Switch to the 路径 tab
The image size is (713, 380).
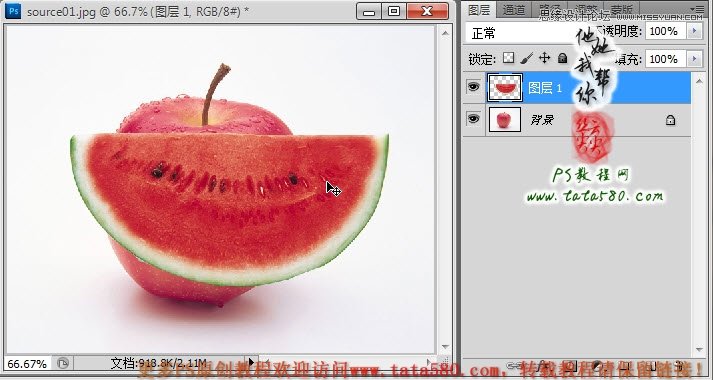(x=549, y=10)
